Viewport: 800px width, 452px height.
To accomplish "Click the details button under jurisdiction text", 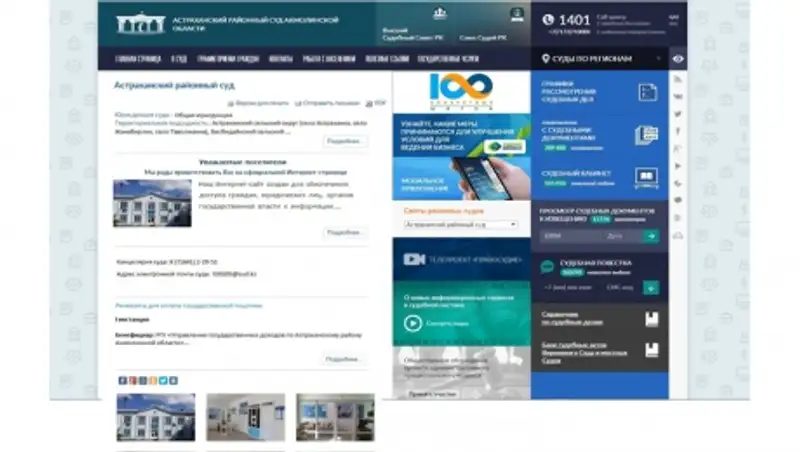I will tap(345, 141).
